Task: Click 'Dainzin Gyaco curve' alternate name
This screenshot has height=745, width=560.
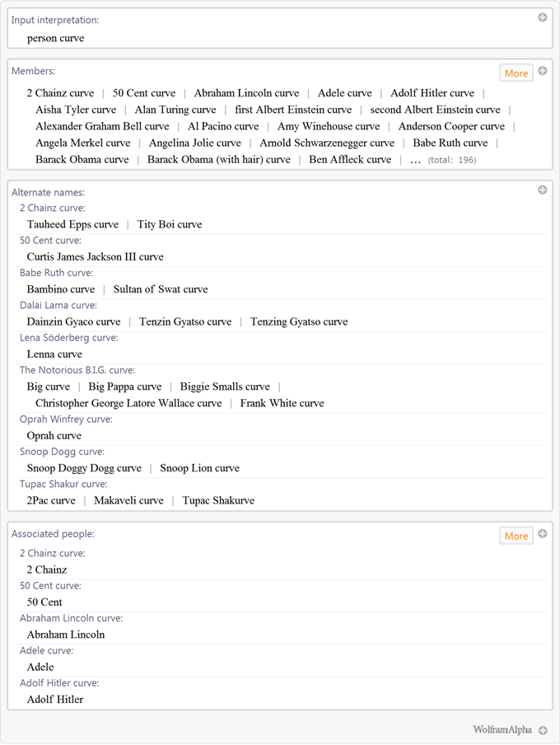Action: pyautogui.click(x=73, y=321)
